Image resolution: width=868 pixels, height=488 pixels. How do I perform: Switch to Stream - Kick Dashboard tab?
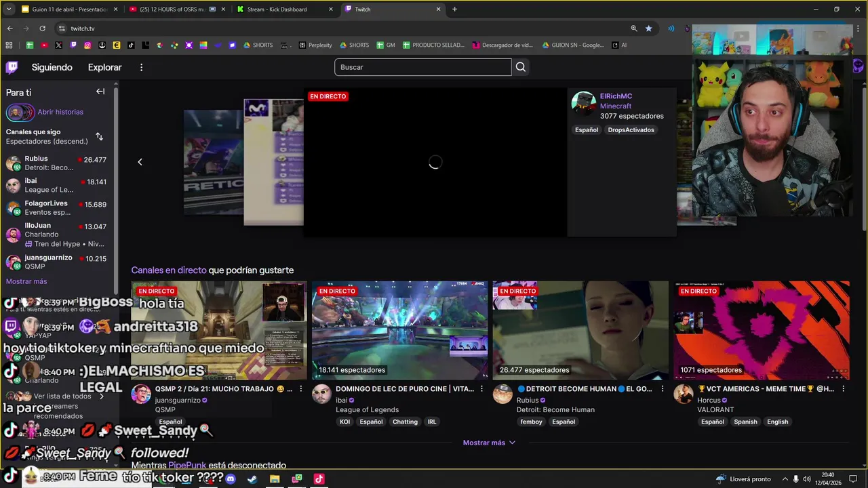coord(283,9)
